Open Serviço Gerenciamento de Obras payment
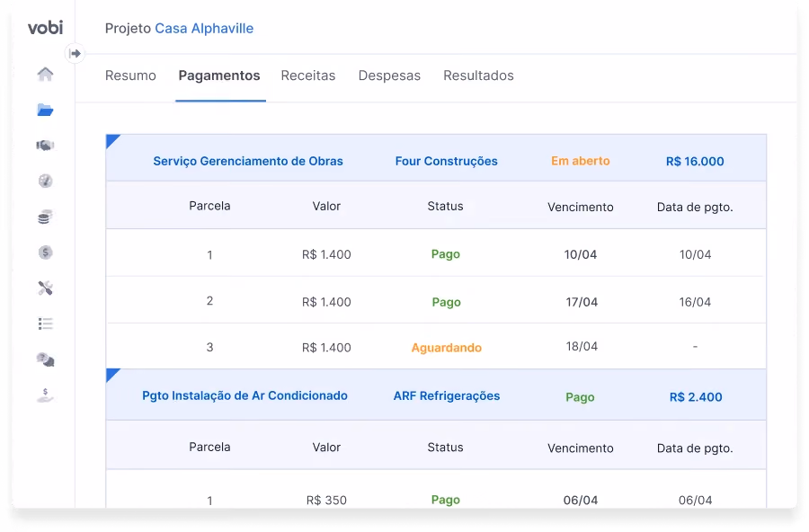Image resolution: width=809 pixels, height=532 pixels. click(248, 161)
